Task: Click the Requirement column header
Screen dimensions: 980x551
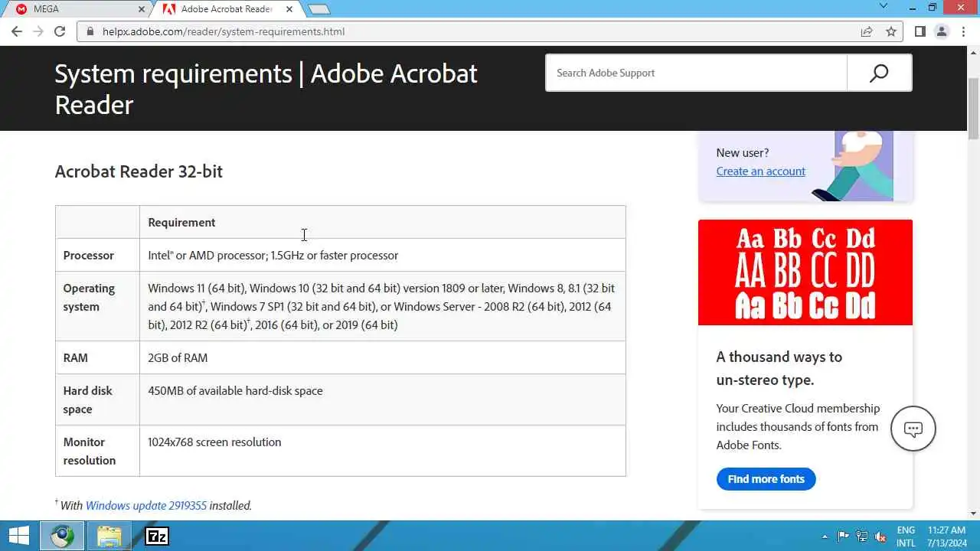Action: (181, 222)
